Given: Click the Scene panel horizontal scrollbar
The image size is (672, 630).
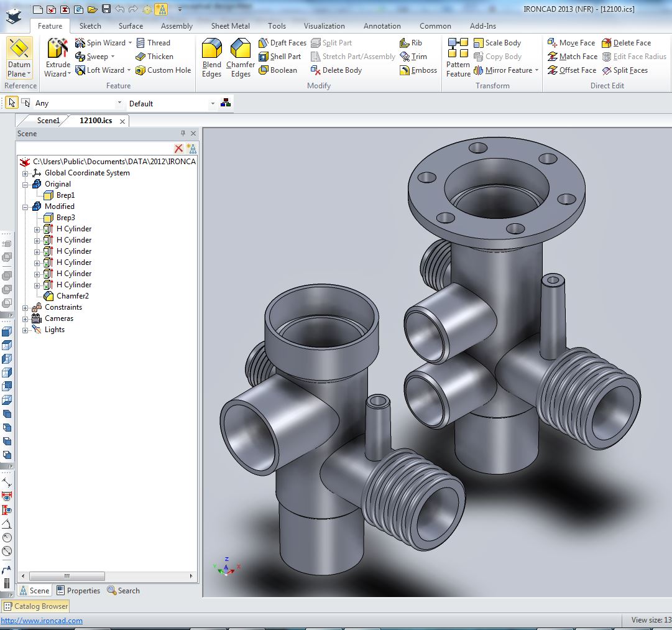Looking at the screenshot, I should click(67, 577).
